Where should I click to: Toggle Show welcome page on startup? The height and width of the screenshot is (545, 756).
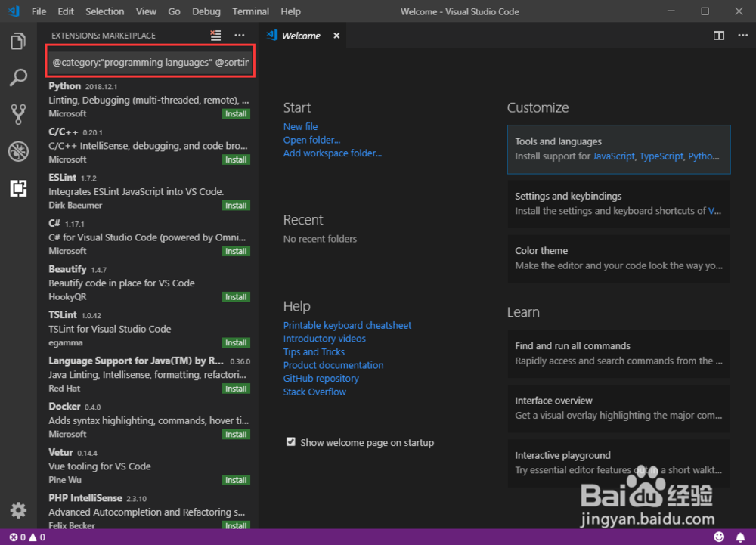coord(291,442)
